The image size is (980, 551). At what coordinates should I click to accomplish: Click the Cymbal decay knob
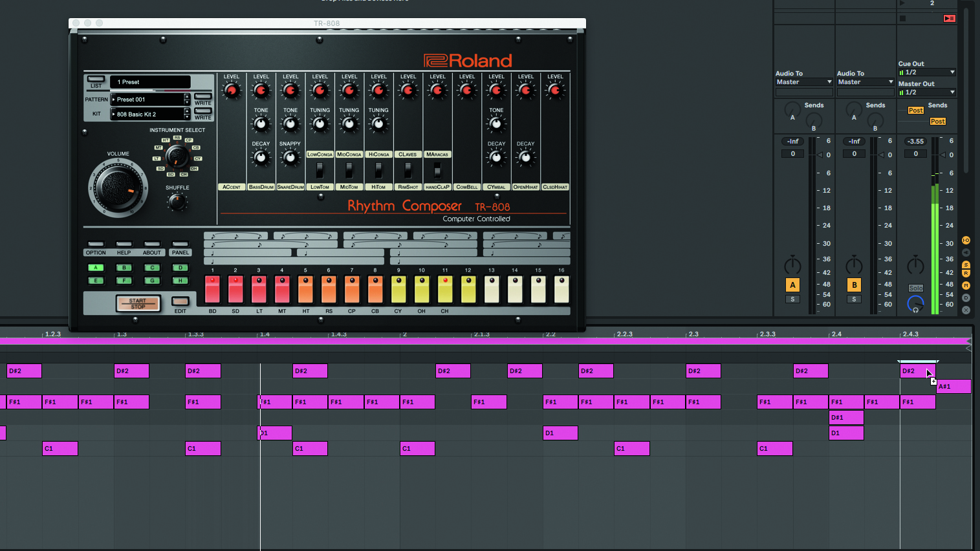click(496, 157)
